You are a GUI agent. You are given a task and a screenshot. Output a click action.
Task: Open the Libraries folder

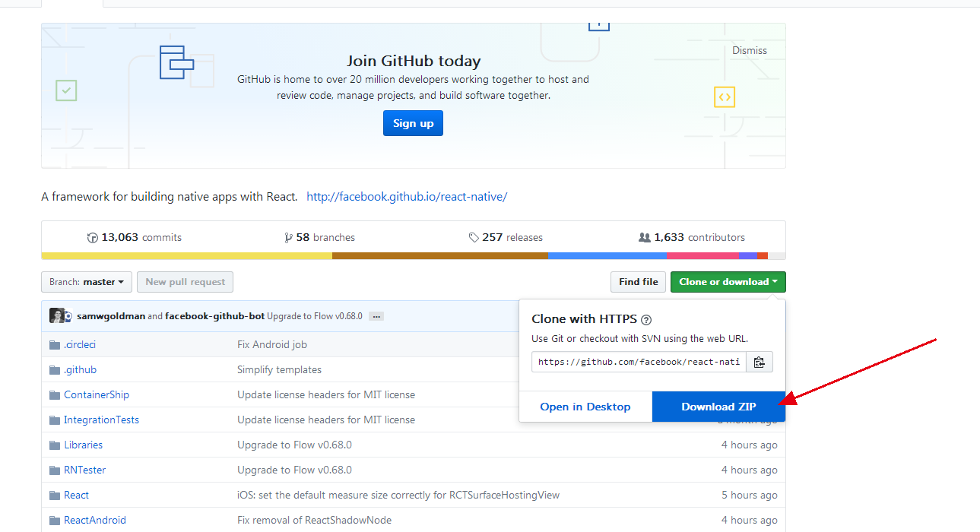pyautogui.click(x=84, y=445)
